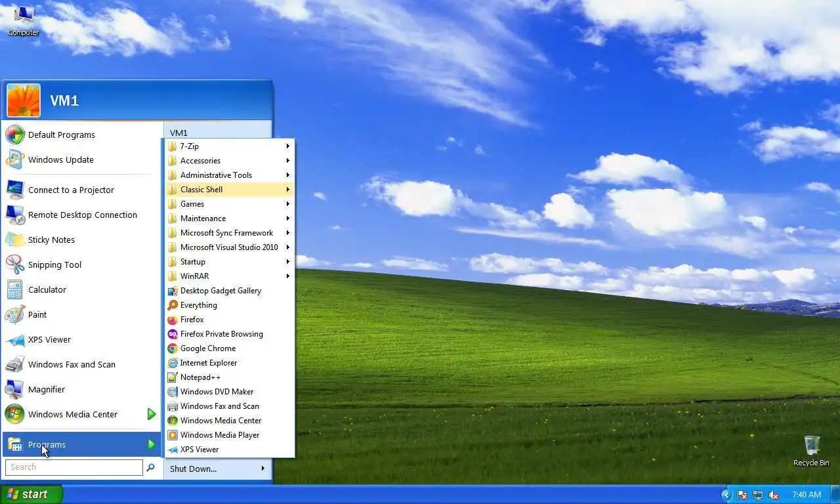840x504 pixels.
Task: Show hidden tray icons via arrow
Action: click(x=726, y=495)
